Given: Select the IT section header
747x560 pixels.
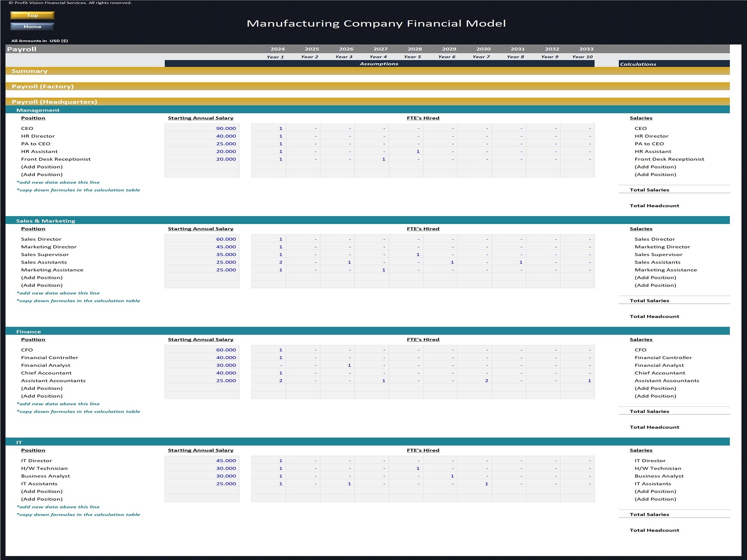Looking at the screenshot, I should (x=368, y=442).
